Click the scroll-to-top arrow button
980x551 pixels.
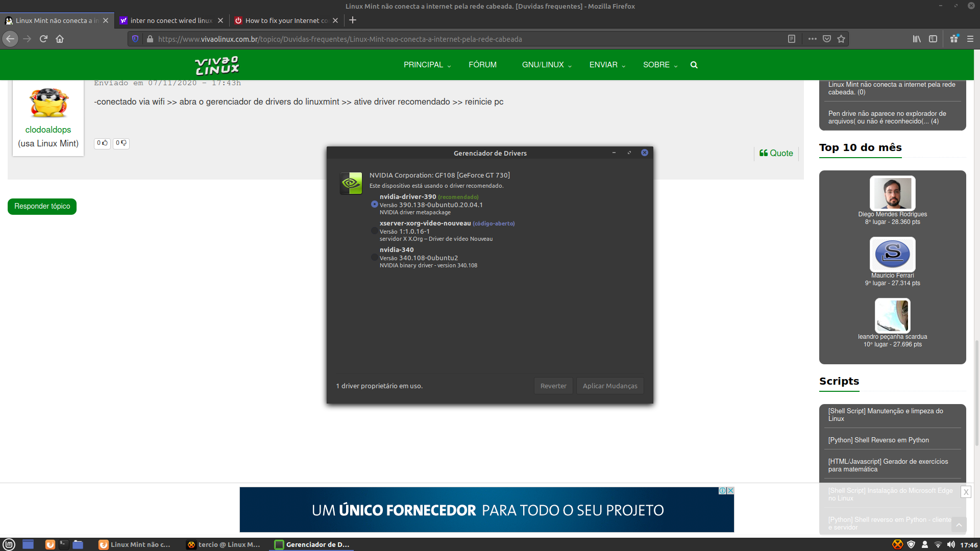point(959,525)
